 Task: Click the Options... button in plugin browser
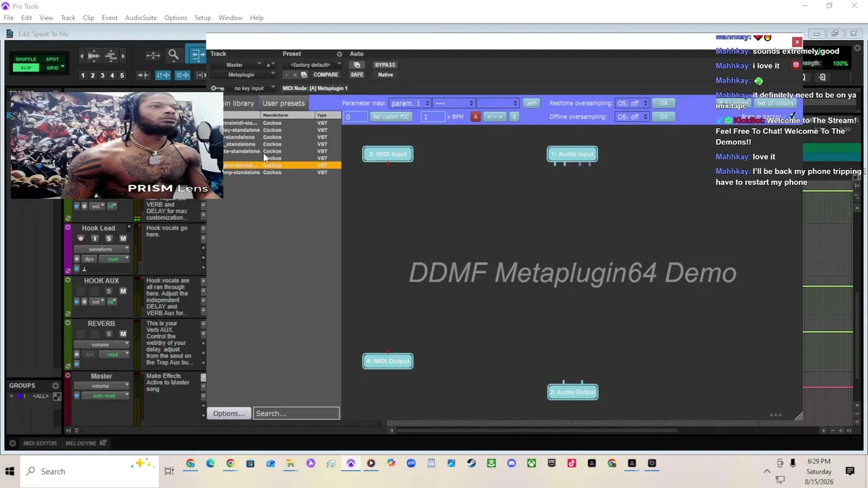click(x=229, y=413)
